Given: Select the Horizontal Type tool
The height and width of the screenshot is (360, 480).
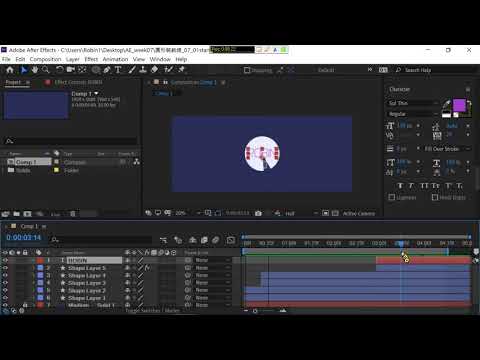Looking at the screenshot, I should pos(118,70).
